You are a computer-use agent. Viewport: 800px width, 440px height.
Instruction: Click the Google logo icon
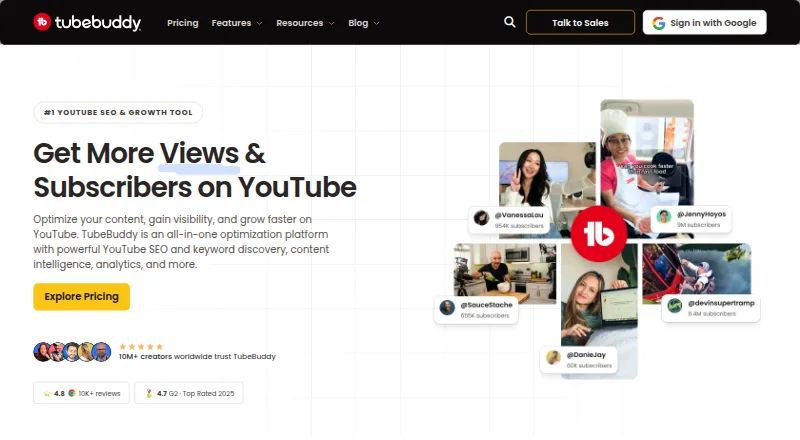point(659,23)
